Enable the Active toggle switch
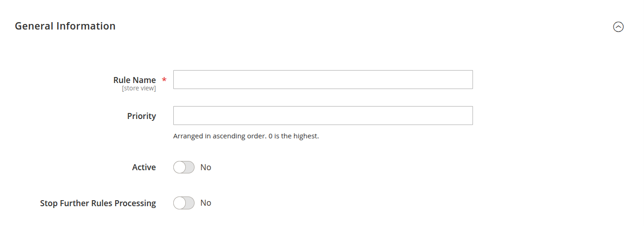 [x=184, y=167]
